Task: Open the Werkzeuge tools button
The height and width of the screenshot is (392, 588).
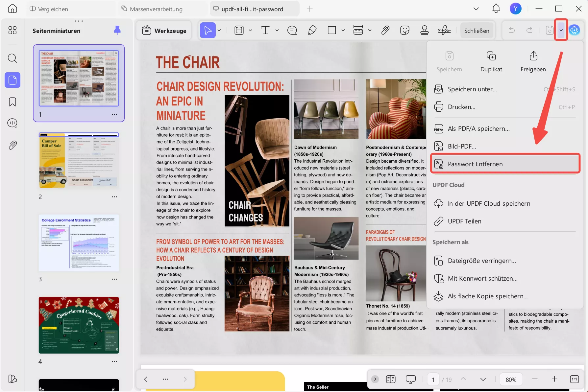Action: click(x=164, y=31)
